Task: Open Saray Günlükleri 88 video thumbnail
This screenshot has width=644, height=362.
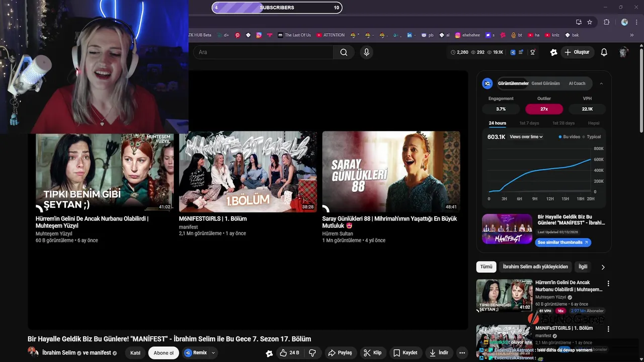Action: (391, 171)
